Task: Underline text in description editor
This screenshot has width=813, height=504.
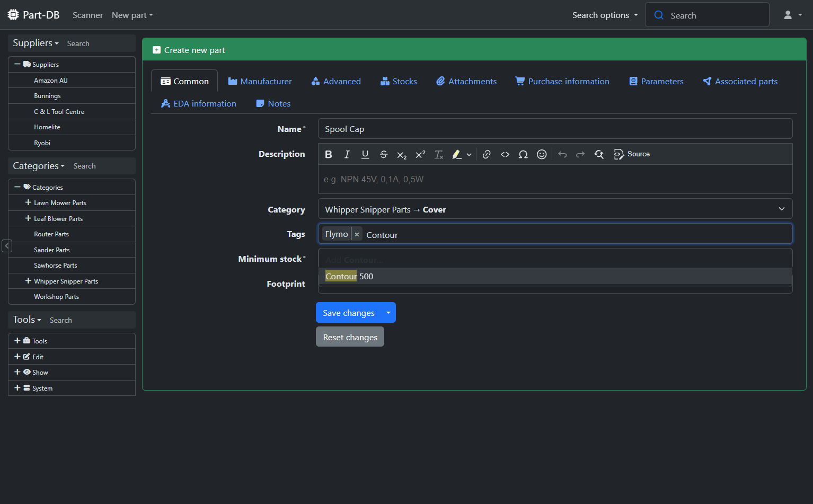Action: 365,154
